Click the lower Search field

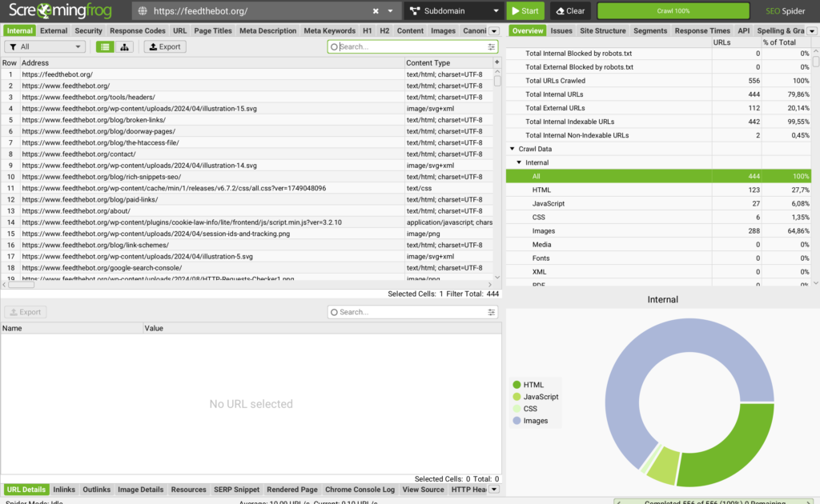[x=412, y=312]
